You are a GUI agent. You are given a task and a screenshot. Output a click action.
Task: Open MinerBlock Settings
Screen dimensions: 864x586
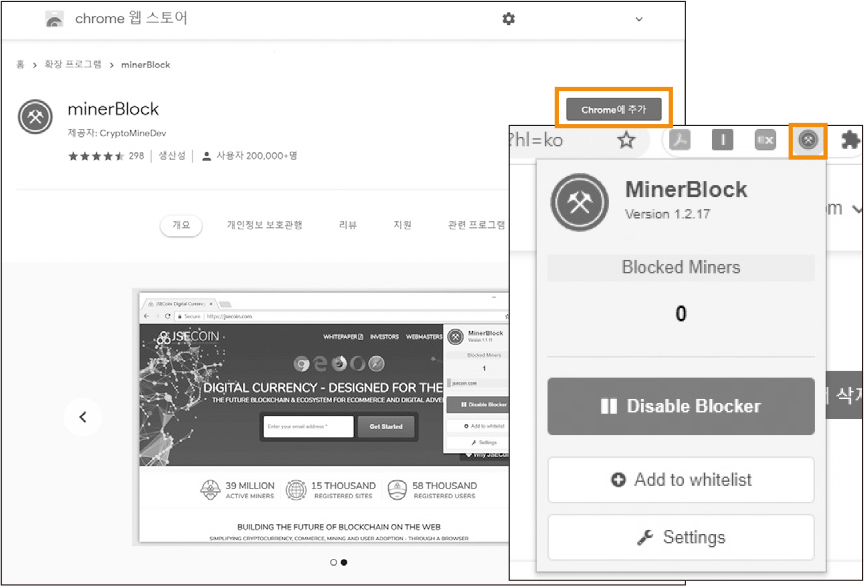click(681, 537)
